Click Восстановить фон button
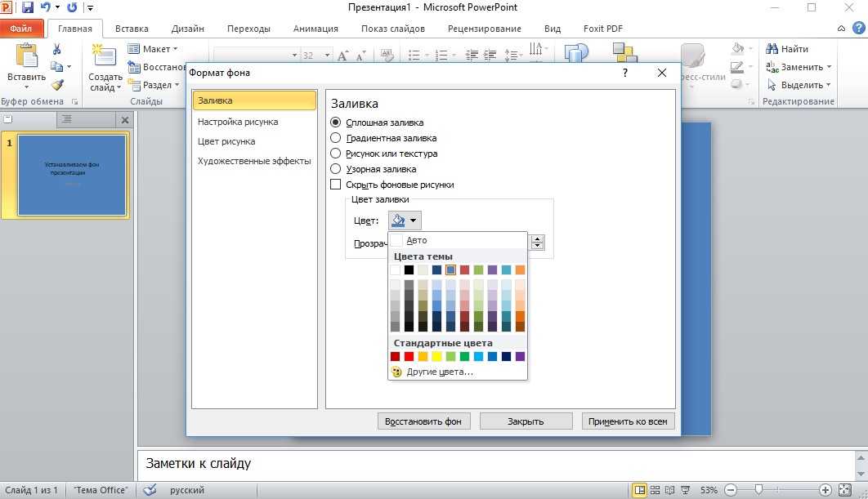The width and height of the screenshot is (868, 499). 424,421
